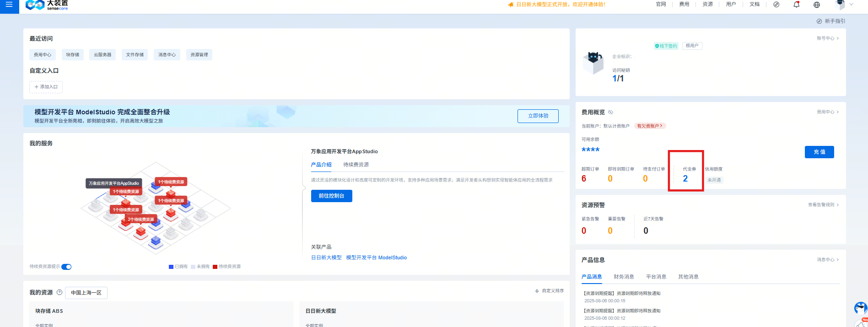This screenshot has width=868, height=327.
Task: Switch to the 产品消息 tab
Action: click(x=592, y=277)
